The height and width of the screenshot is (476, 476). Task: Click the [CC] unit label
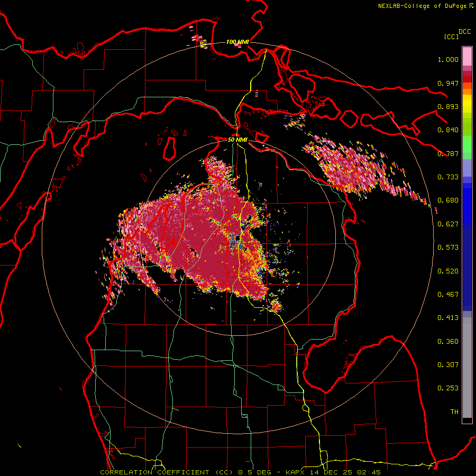451,36
